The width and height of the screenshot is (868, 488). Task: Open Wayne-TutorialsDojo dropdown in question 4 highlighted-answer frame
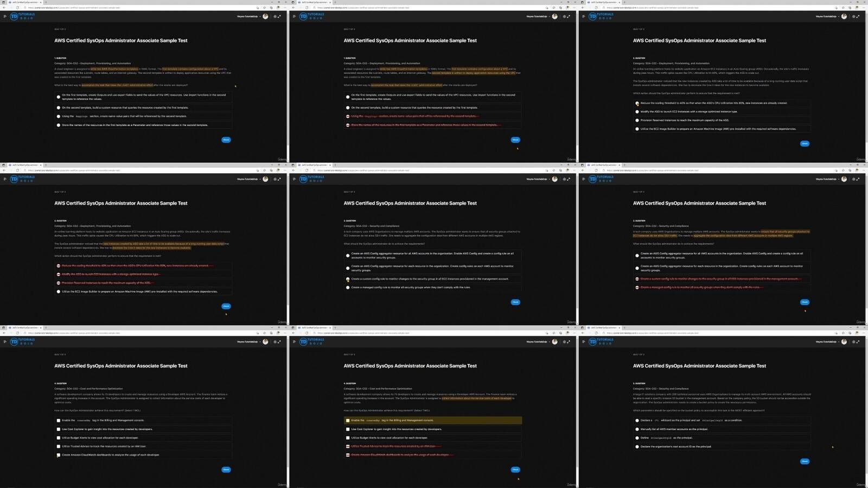coord(538,342)
